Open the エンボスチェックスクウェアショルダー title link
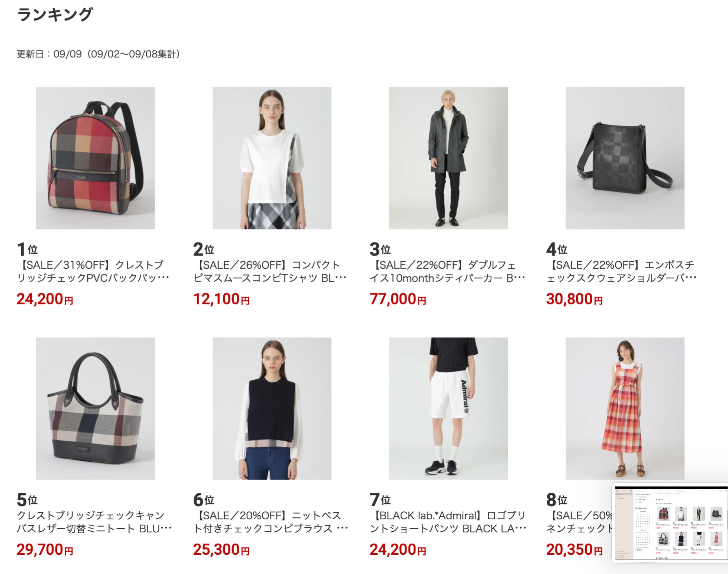The height and width of the screenshot is (574, 728). pos(621,272)
